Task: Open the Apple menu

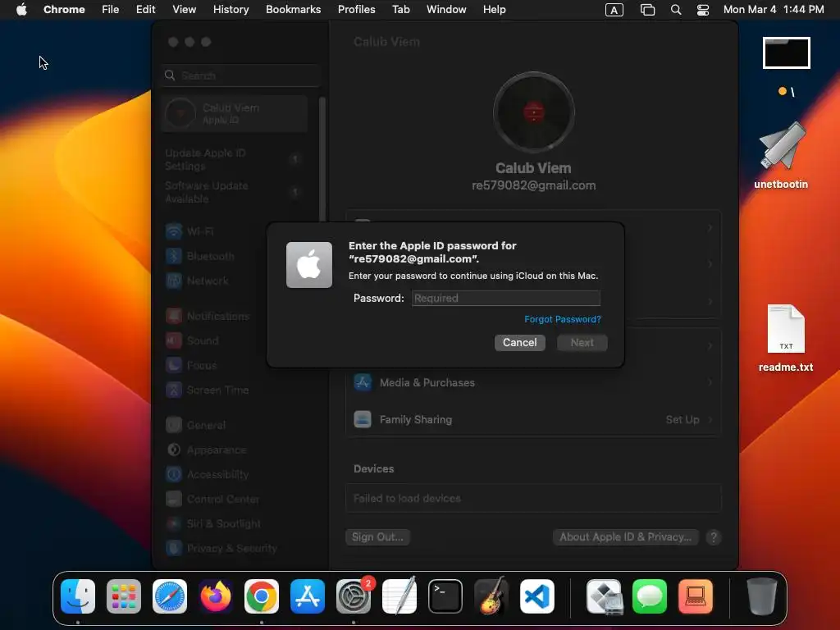Action: [21, 9]
